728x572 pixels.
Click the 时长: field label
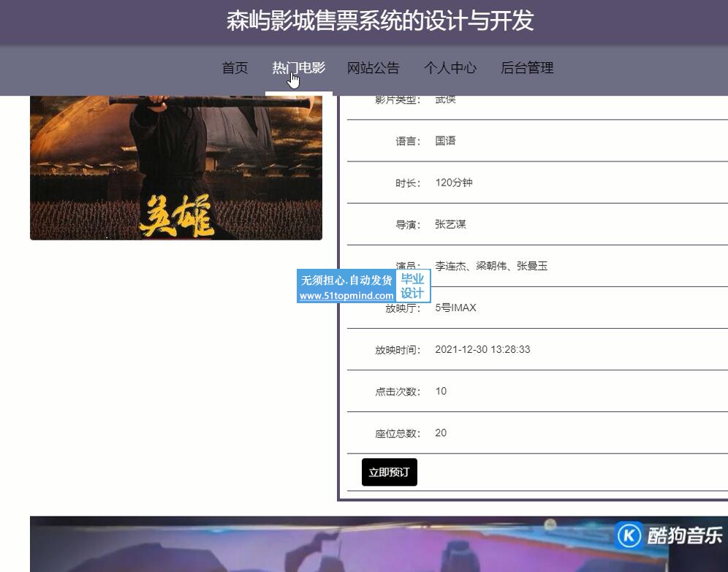408,183
